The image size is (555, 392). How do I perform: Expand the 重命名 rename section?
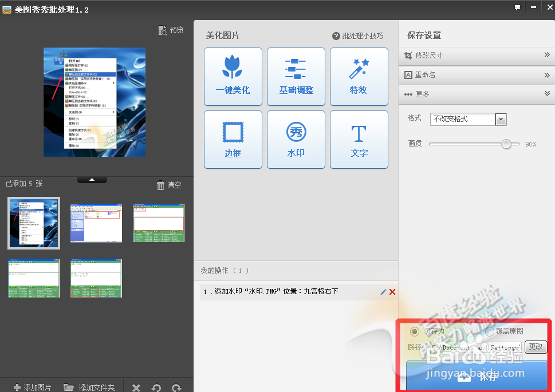click(x=477, y=75)
